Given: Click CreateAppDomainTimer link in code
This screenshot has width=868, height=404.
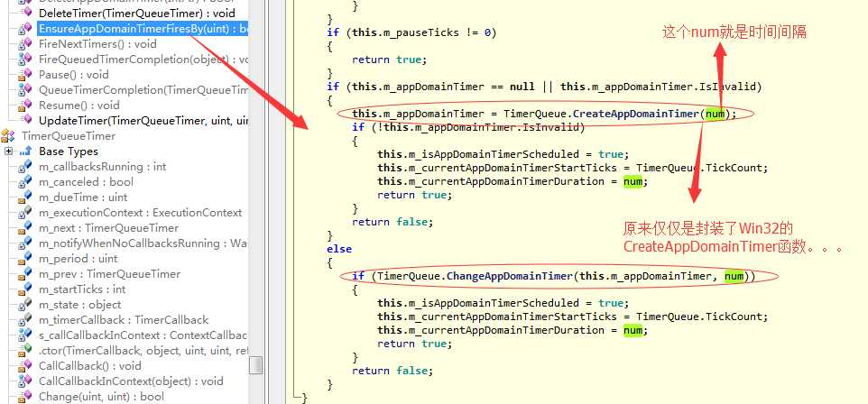Looking at the screenshot, I should [x=636, y=114].
